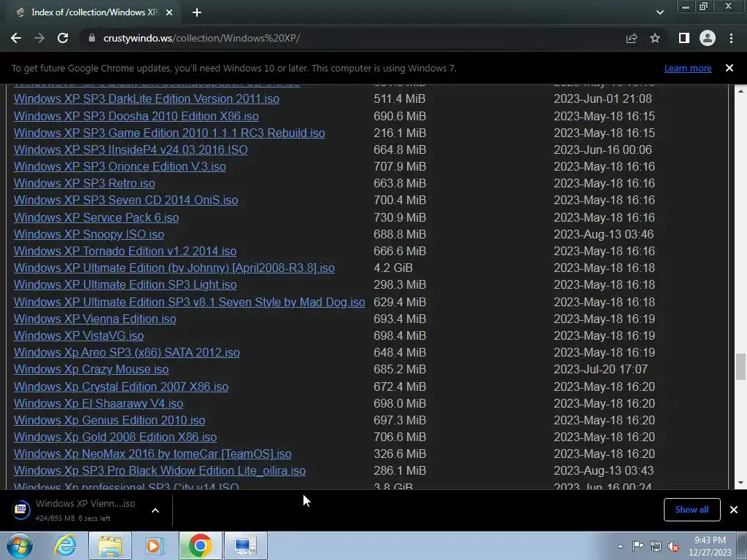Open Windows XP SP3 IInsideP4 v24.03.2016.ISO link
747x560 pixels.
[131, 149]
